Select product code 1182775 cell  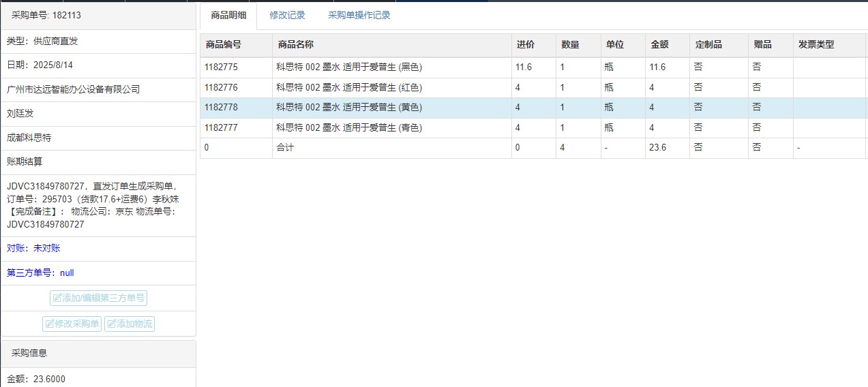(236, 67)
